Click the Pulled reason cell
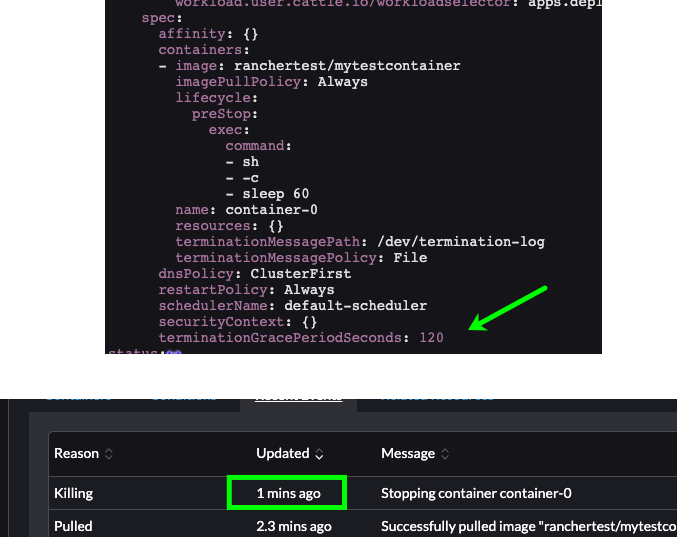Image resolution: width=696 pixels, height=537 pixels. [x=73, y=526]
